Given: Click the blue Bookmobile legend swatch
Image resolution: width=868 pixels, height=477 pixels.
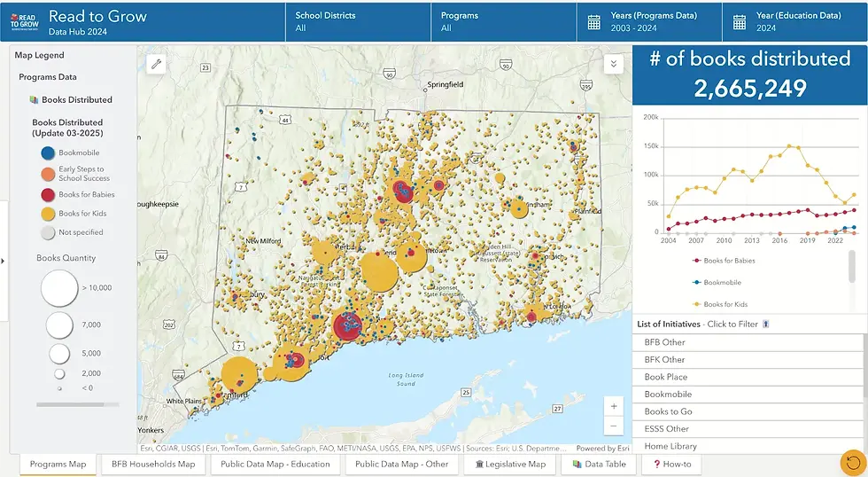Looking at the screenshot, I should (x=48, y=152).
